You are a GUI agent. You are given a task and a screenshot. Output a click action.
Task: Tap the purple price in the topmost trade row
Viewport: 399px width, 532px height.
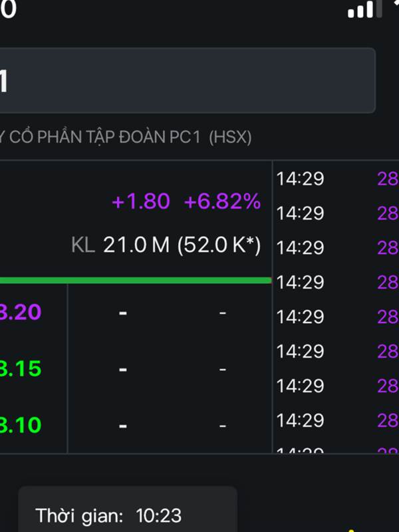click(388, 178)
